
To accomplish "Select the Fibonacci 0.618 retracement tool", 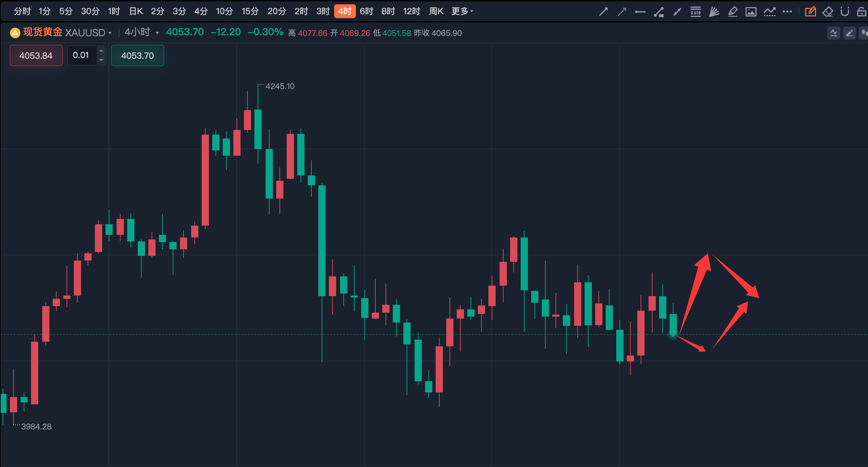I will (695, 12).
